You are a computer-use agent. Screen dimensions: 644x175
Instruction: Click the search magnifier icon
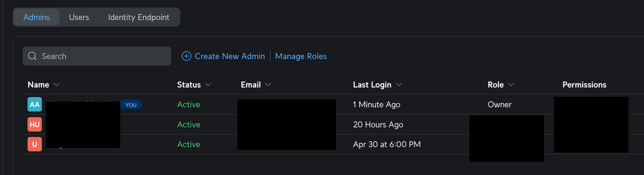[32, 56]
